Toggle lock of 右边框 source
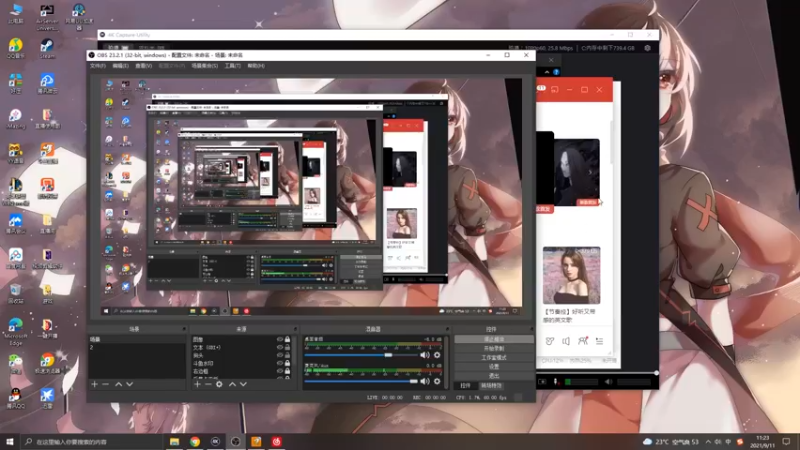The image size is (800, 450). (x=287, y=371)
